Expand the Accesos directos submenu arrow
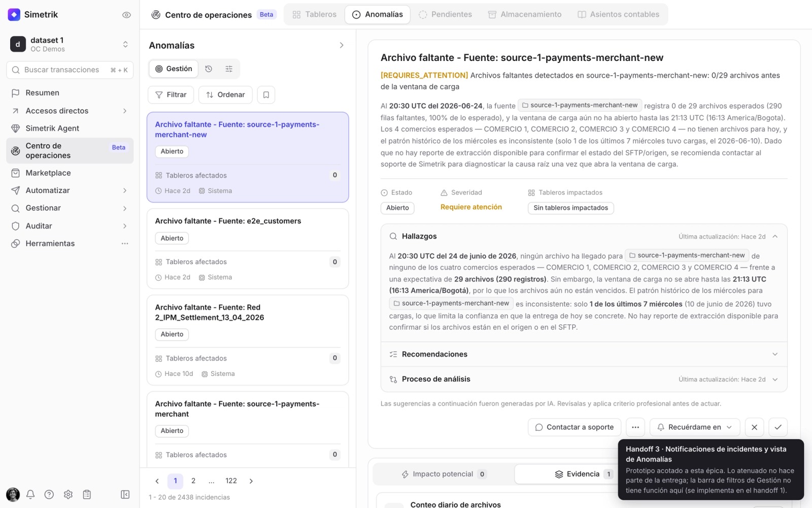 125,111
